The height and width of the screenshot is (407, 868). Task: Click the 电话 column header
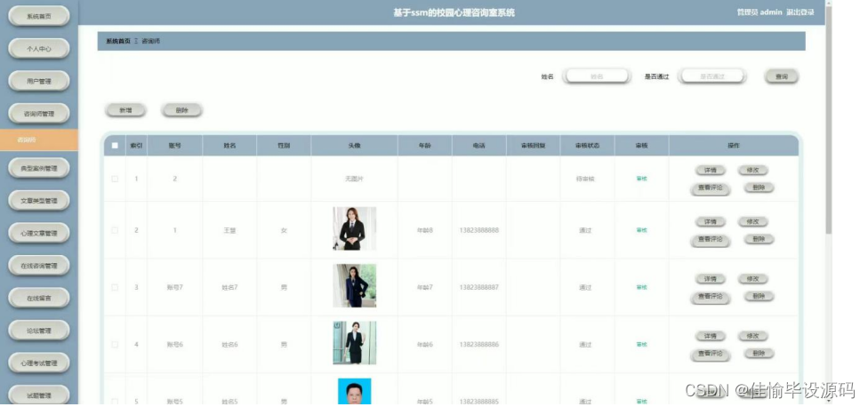click(x=478, y=146)
